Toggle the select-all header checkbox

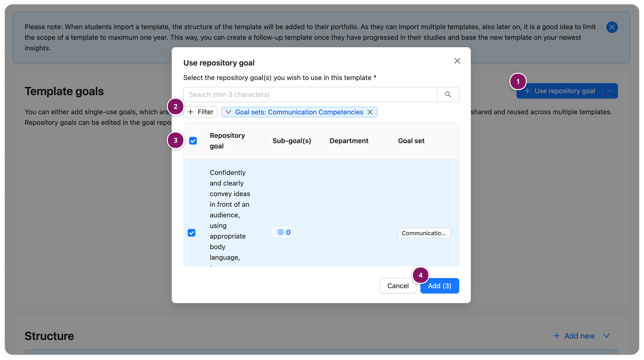[x=193, y=141]
